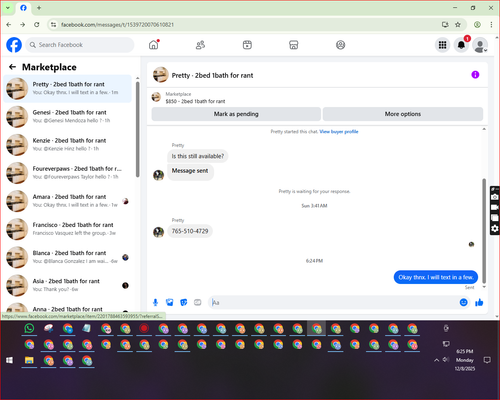Open the Facebook menu grid icon
This screenshot has height=400, width=500.
click(442, 45)
